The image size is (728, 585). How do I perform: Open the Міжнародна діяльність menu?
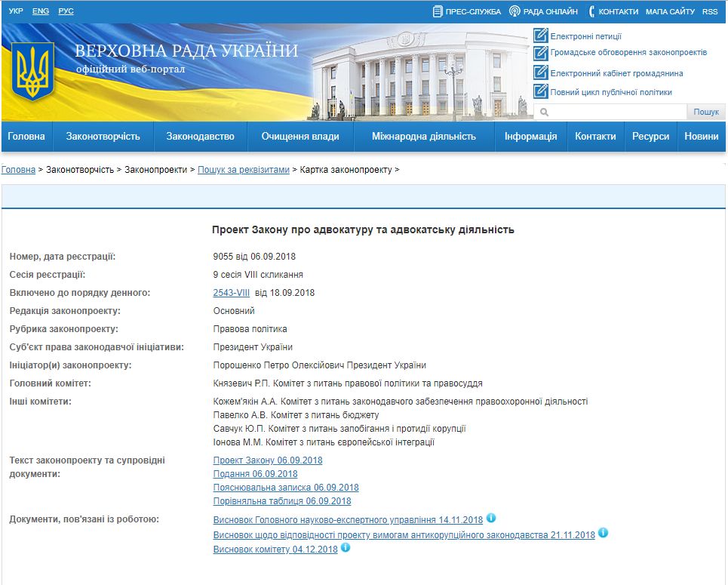click(x=423, y=137)
